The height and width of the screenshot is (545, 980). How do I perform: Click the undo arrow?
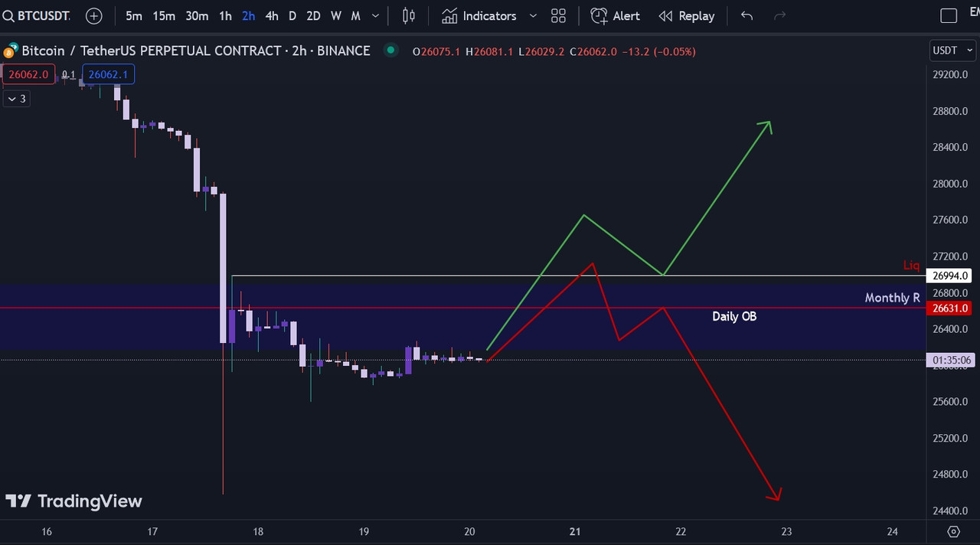pyautogui.click(x=746, y=15)
